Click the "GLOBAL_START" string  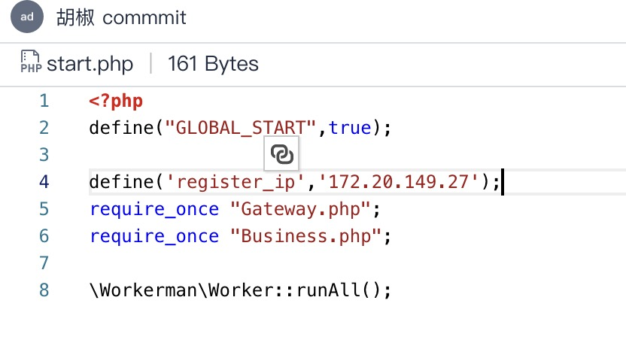240,128
